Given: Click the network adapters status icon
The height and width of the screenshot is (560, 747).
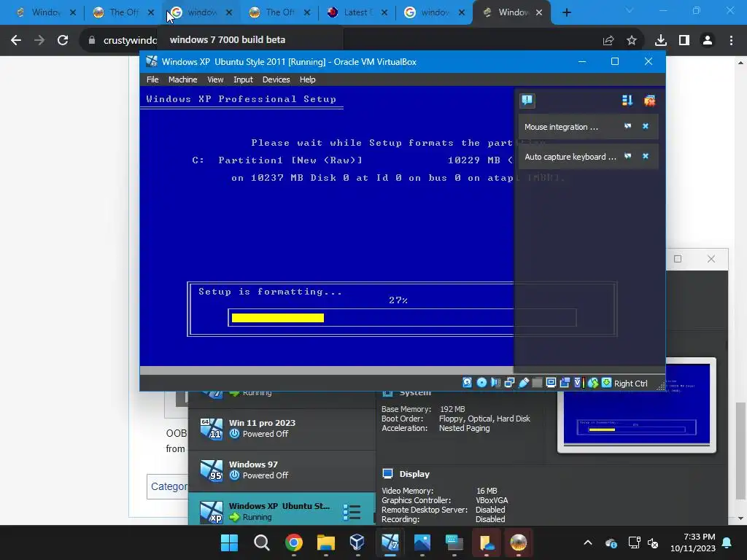Looking at the screenshot, I should 509,382.
